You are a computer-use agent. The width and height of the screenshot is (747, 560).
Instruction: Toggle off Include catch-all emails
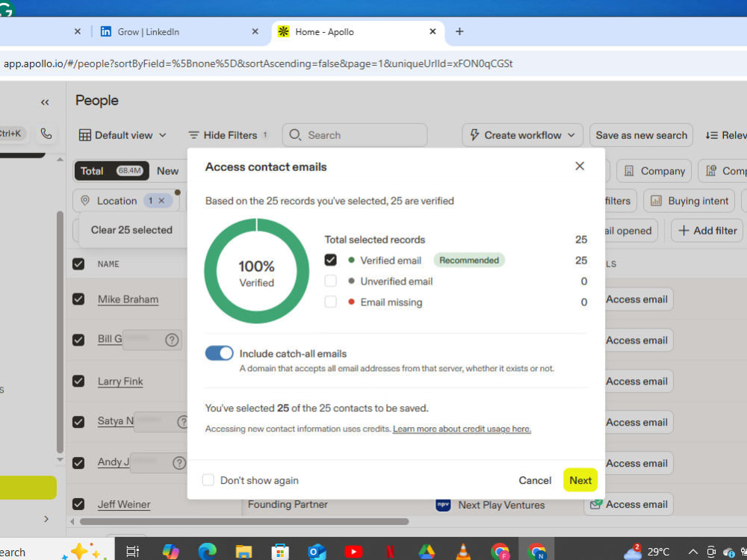click(x=219, y=353)
